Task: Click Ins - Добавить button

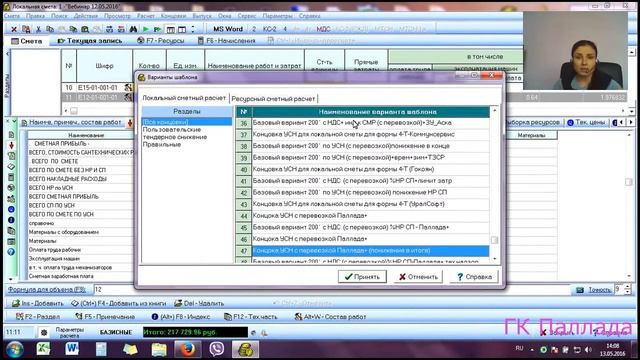Action: coord(38,303)
